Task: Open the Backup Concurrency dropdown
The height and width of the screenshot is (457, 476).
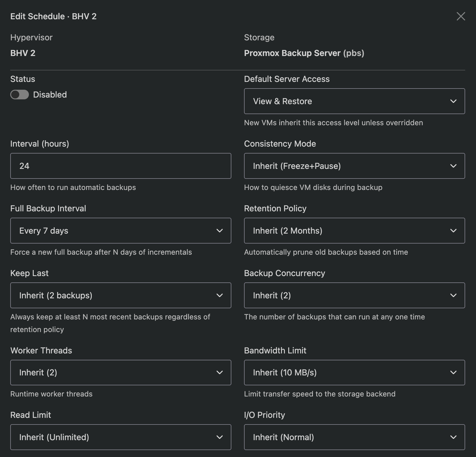Action: pyautogui.click(x=354, y=295)
